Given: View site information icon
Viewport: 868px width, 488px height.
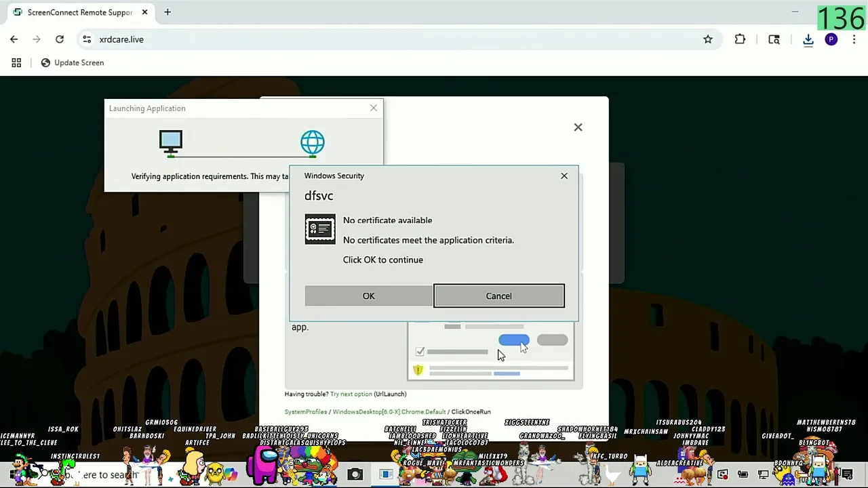Looking at the screenshot, I should pos(87,39).
